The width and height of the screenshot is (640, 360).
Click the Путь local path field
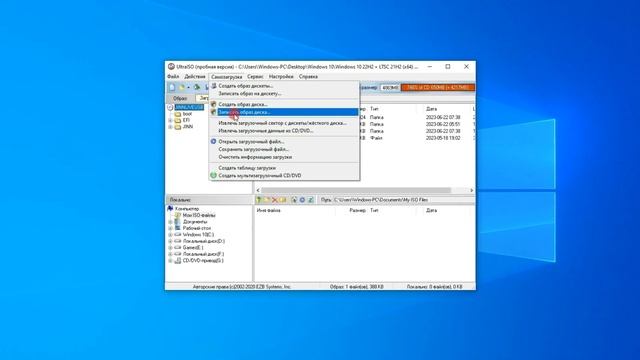[403, 200]
